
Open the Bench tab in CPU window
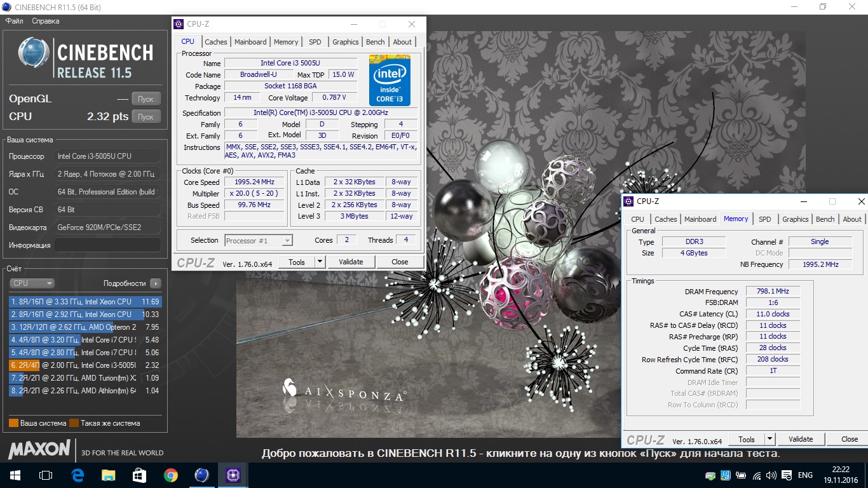[x=376, y=42]
